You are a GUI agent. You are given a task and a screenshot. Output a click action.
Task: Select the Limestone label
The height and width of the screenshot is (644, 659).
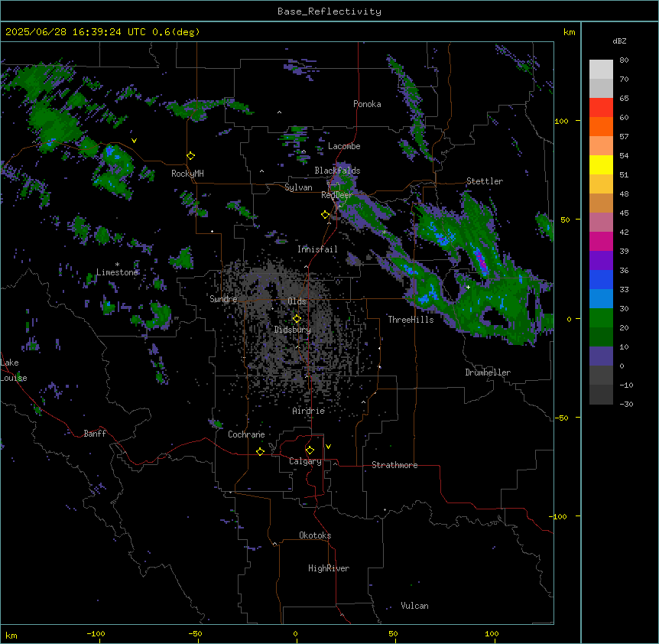[117, 272]
